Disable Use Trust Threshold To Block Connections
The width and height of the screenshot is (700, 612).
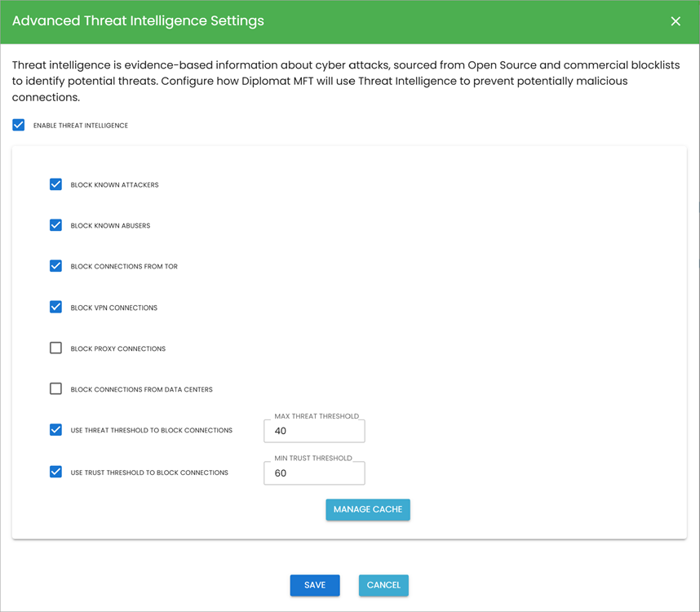[55, 472]
